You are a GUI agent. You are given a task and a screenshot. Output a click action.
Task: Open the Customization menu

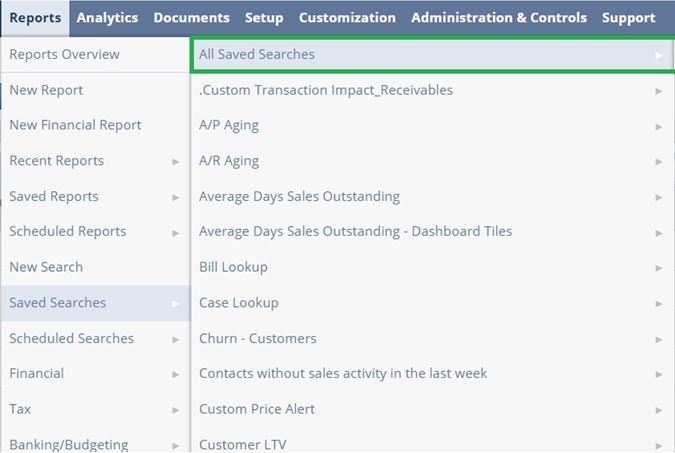click(347, 18)
